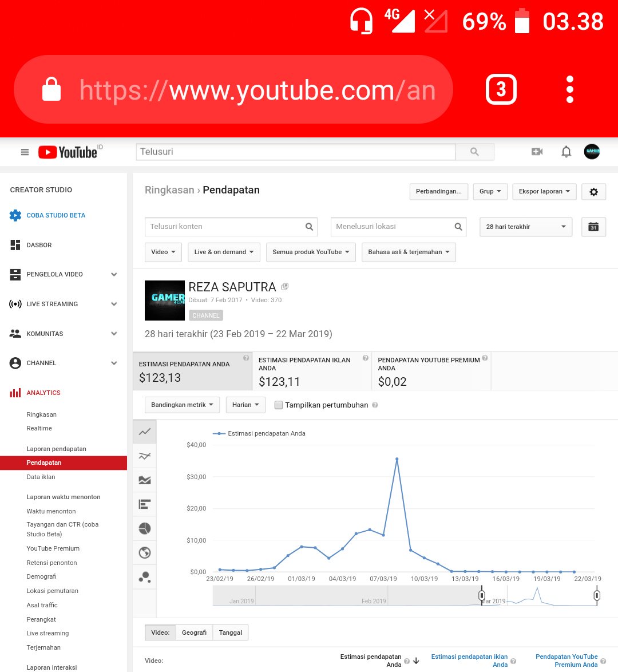
Task: Open channel page link icon beside REZA SAPUTRA
Action: 284,286
